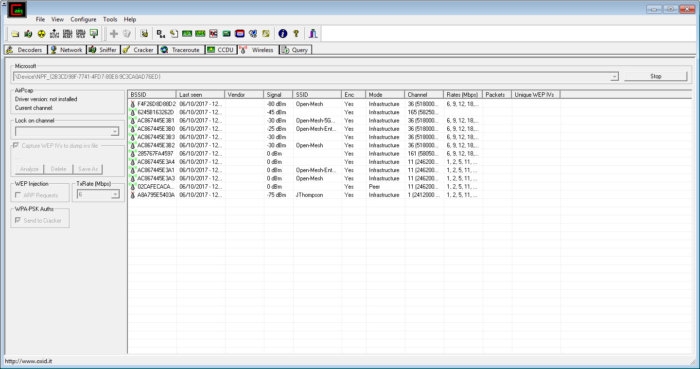Image resolution: width=700 pixels, height=369 pixels.
Task: Click the network hosts toolbar icon beside APR
Action: [x=54, y=33]
